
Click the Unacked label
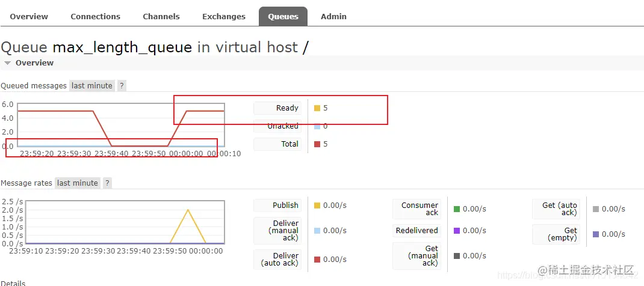277,126
